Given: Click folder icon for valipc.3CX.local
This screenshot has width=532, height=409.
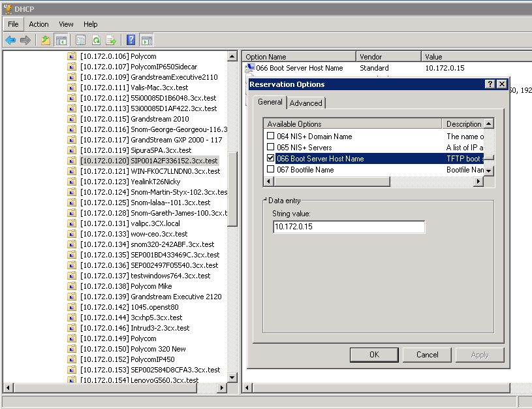Looking at the screenshot, I should (x=72, y=223).
